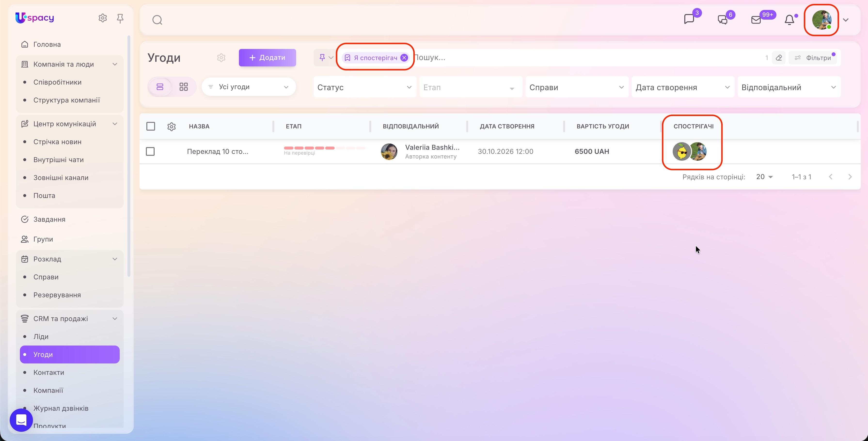Change rows per page 20 dropdown

point(764,177)
